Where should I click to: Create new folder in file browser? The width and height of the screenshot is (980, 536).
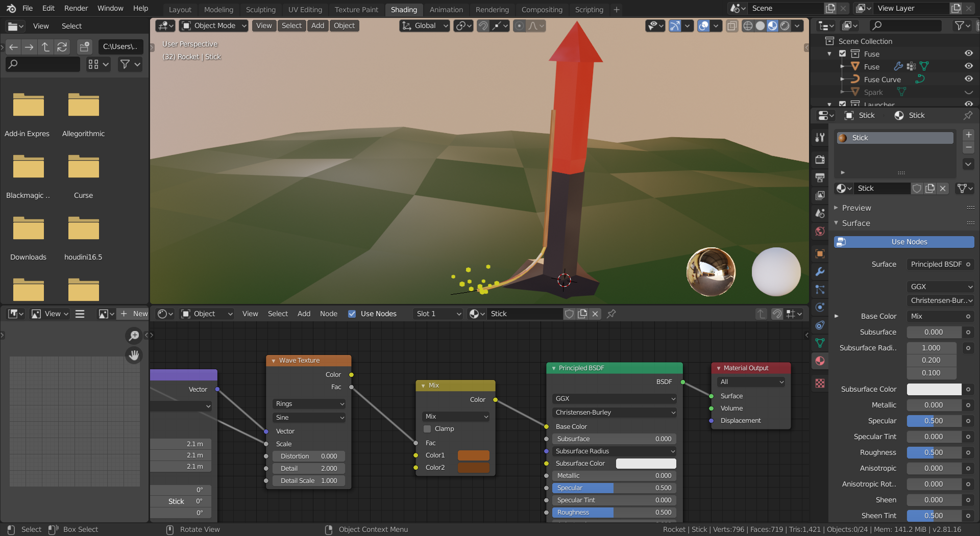[x=84, y=47]
